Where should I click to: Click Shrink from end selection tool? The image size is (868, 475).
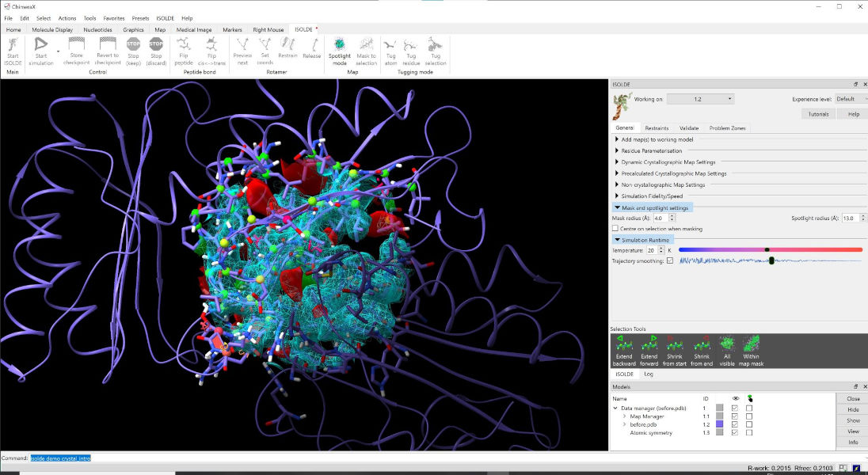tap(702, 351)
